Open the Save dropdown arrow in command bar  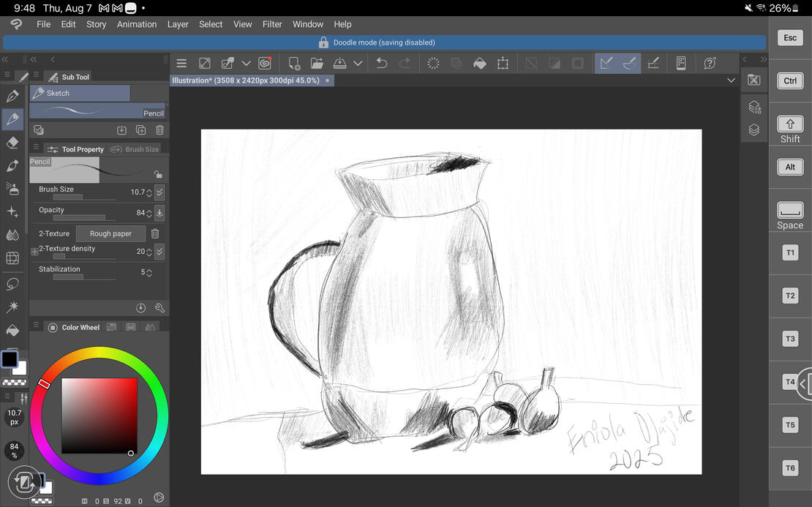358,64
